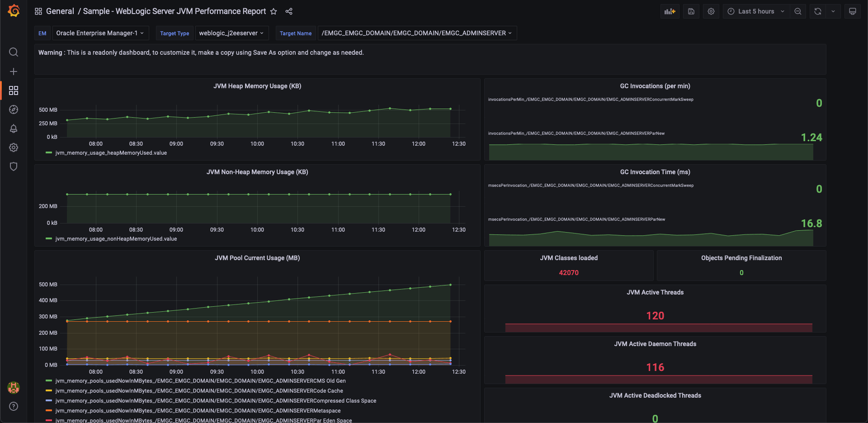Expand the refresh interval chevron
868x423 pixels.
pos(833,11)
